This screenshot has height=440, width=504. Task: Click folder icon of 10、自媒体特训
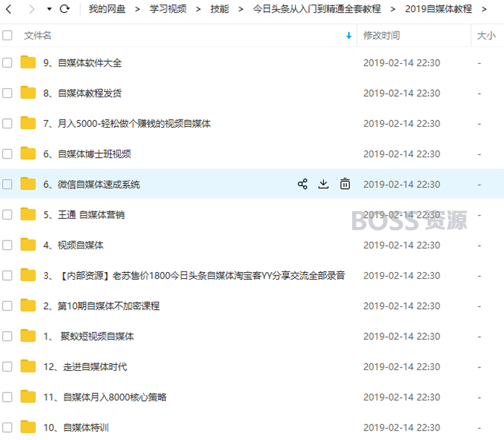coord(28,427)
